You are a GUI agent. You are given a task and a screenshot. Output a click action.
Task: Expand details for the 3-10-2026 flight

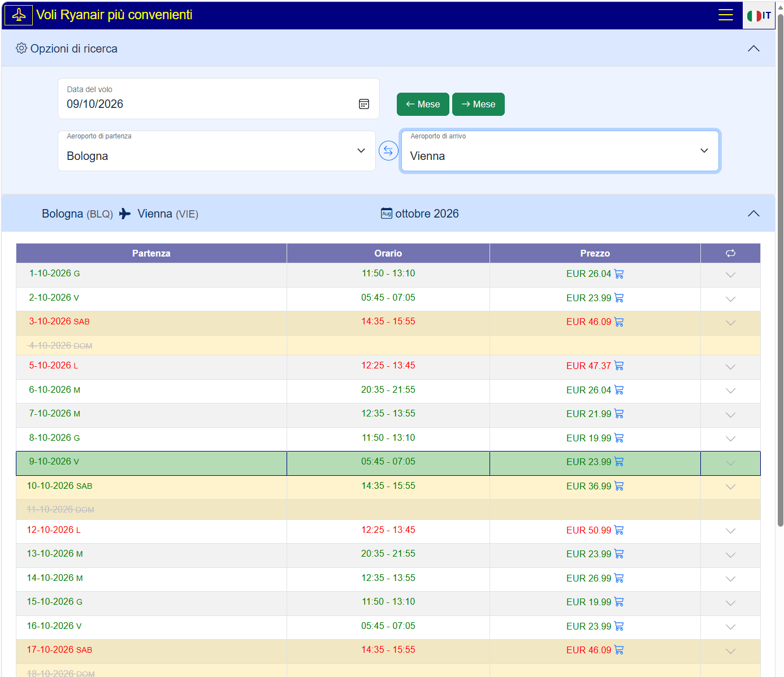[730, 323]
